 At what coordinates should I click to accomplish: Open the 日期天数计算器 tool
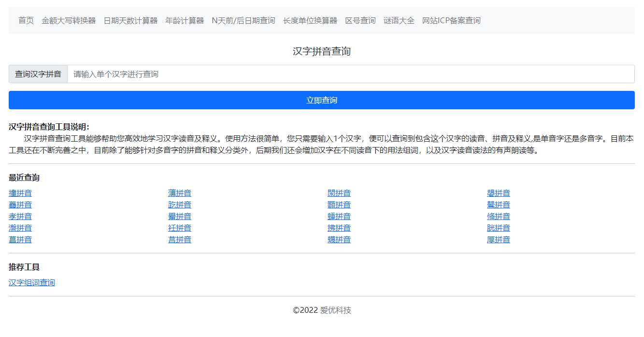[131, 20]
